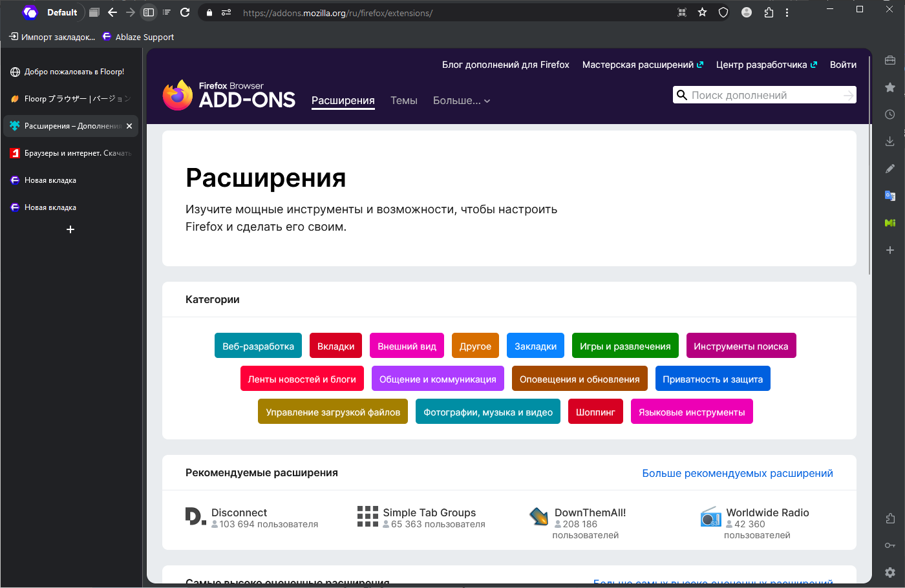Click the padlock site security icon
Image resolution: width=905 pixels, height=588 pixels.
click(x=209, y=12)
